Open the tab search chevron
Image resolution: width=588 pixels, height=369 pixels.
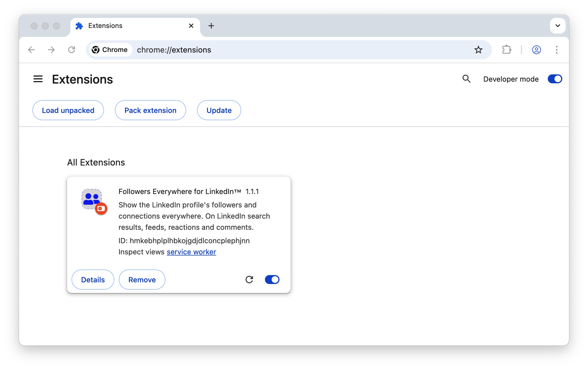558,26
